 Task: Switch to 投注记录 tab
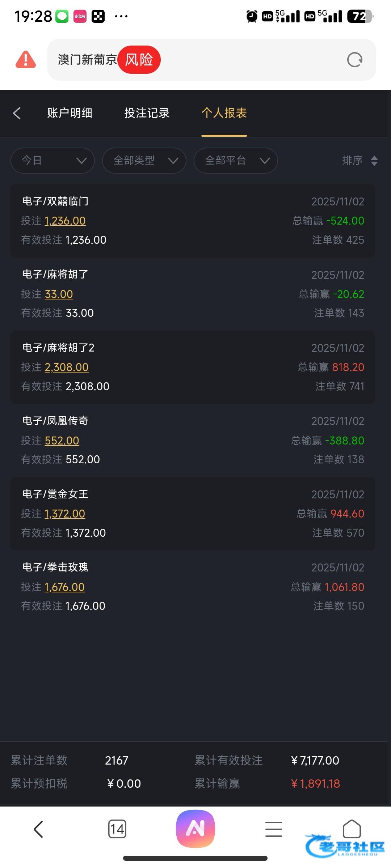[x=147, y=113]
